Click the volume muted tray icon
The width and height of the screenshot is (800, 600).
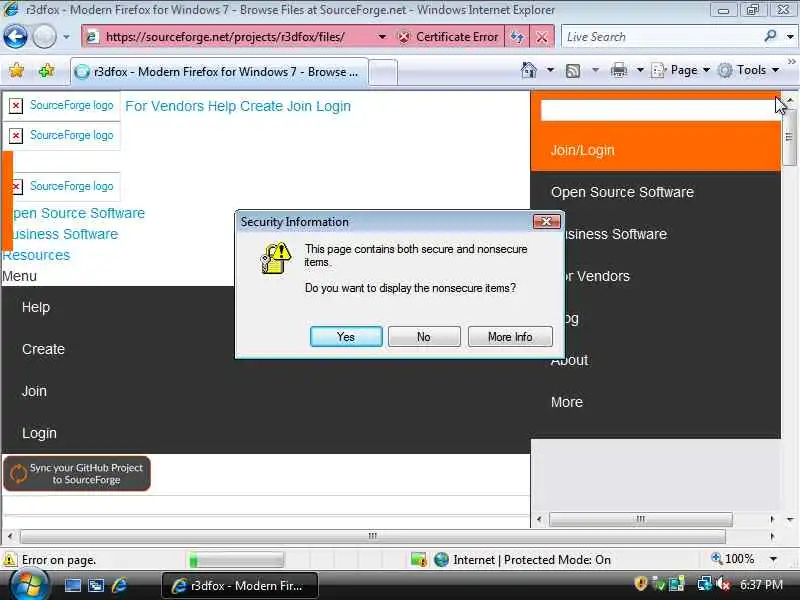[723, 584]
